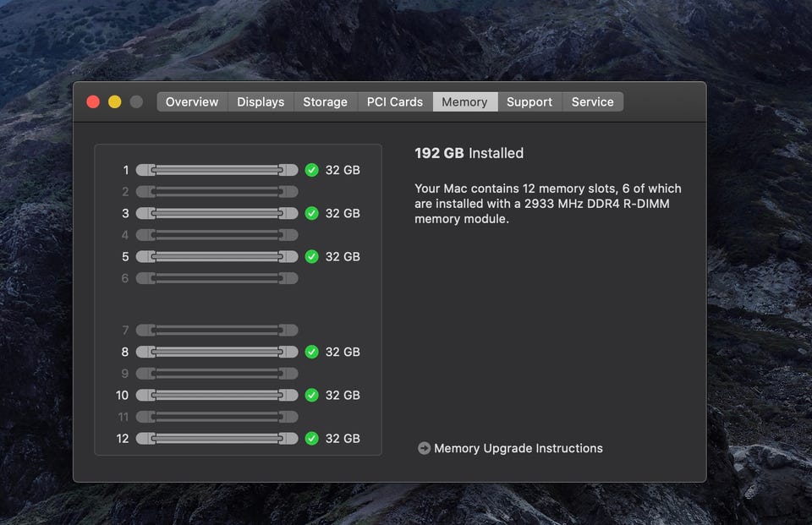Image resolution: width=812 pixels, height=525 pixels.
Task: Open the Memory Upgrade Instructions link
Action: (518, 448)
